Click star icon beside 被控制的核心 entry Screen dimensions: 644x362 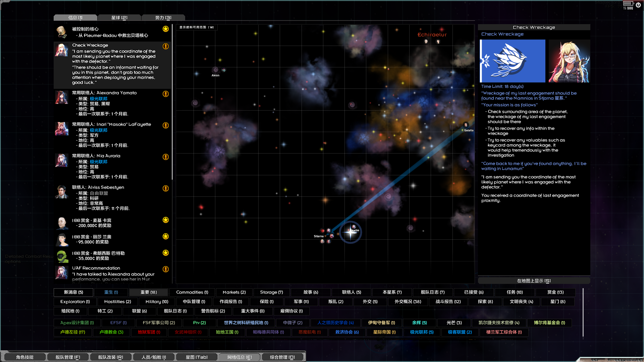point(166,29)
